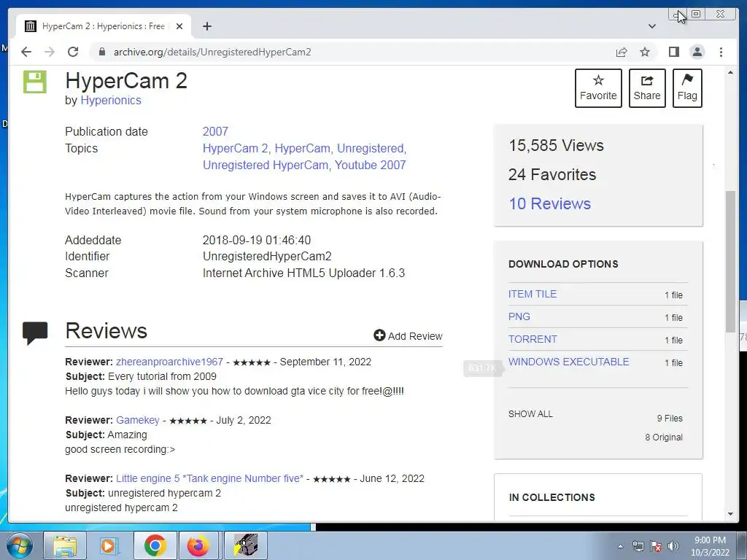The image size is (747, 560).
Task: Select the HyperCam 2 : Hyperionics tab
Action: tap(104, 26)
